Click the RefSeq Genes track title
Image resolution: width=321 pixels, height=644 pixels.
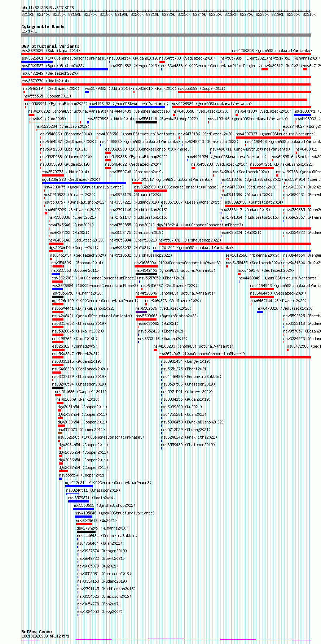pyautogui.click(x=36, y=632)
